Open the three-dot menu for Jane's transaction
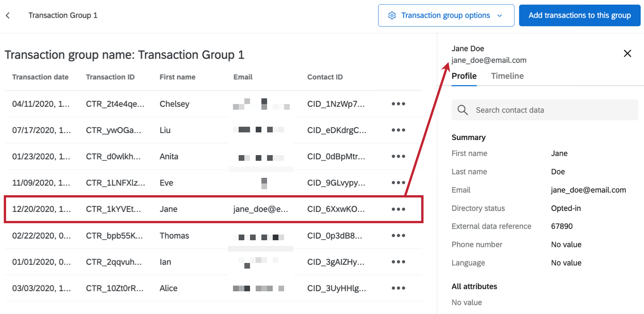Viewport: 644px width, 314px height. (x=398, y=209)
